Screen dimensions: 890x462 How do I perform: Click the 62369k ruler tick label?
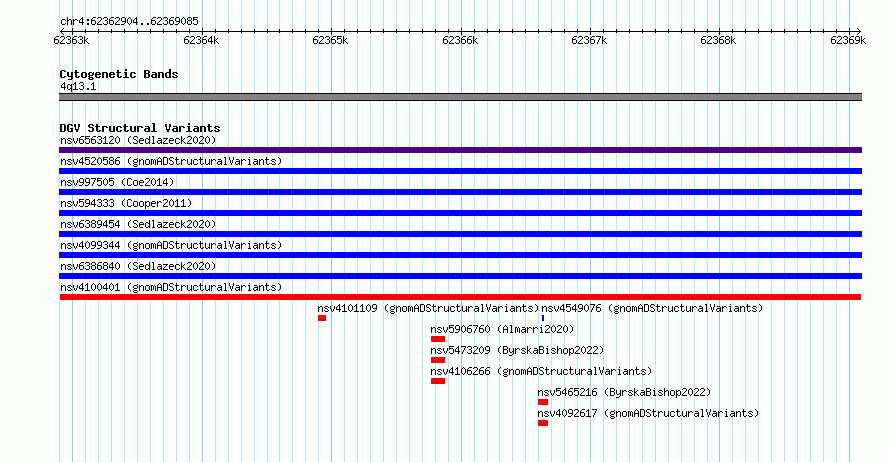click(848, 40)
